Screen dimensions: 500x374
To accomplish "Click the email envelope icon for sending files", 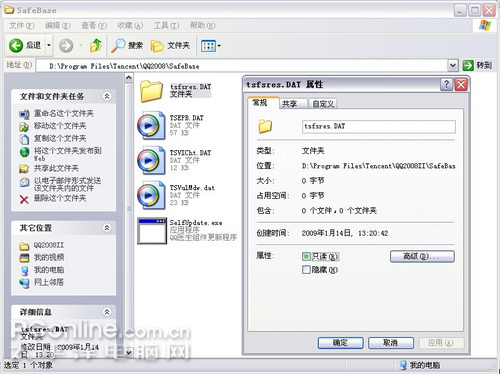I will click(24, 182).
